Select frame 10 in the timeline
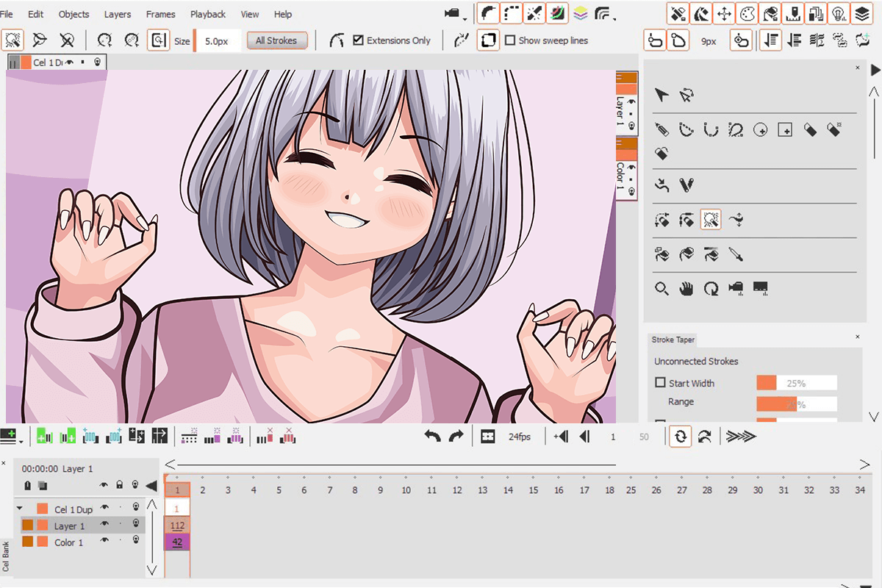The width and height of the screenshot is (882, 588). (x=405, y=489)
